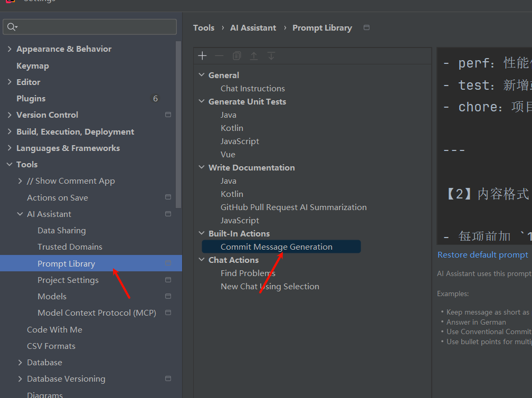Click the Copy prompt toolbar icon

(237, 55)
